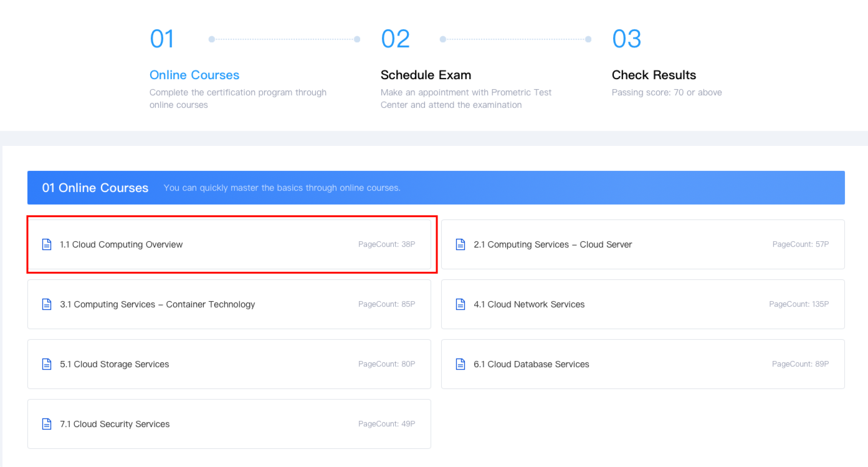
Task: Open 2.1 Computing Services – Cloud Server
Action: 553,244
